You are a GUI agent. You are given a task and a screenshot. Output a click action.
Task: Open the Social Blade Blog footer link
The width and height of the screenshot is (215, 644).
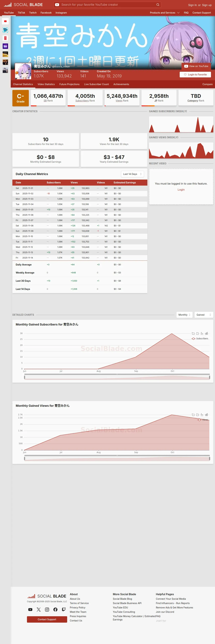coord(122,599)
